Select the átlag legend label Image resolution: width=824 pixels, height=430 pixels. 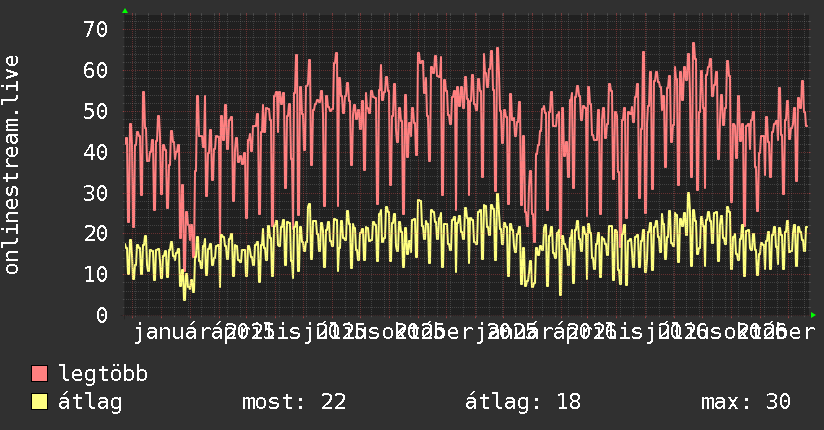[x=90, y=402]
